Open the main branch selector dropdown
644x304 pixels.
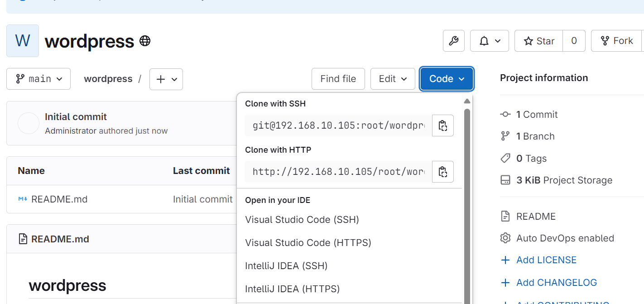38,79
